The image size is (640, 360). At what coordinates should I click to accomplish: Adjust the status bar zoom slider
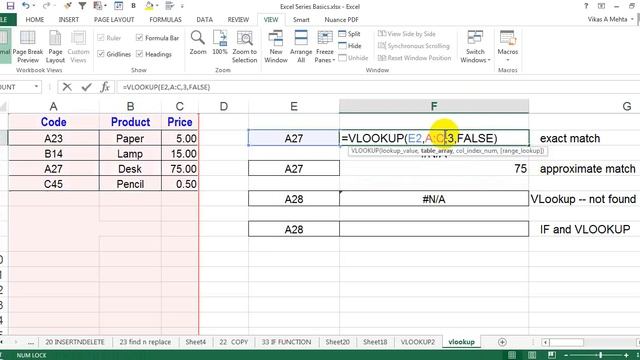tap(600, 355)
